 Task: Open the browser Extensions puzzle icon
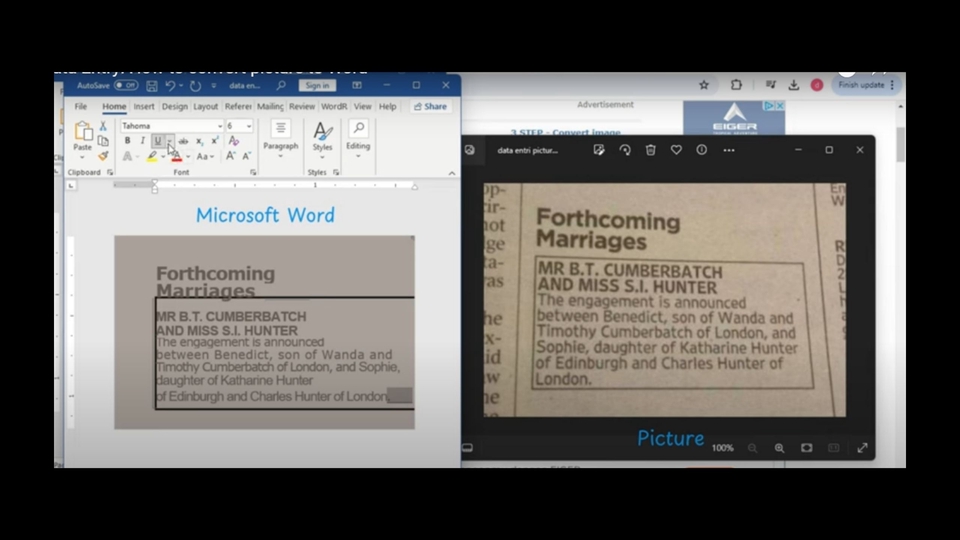737,85
